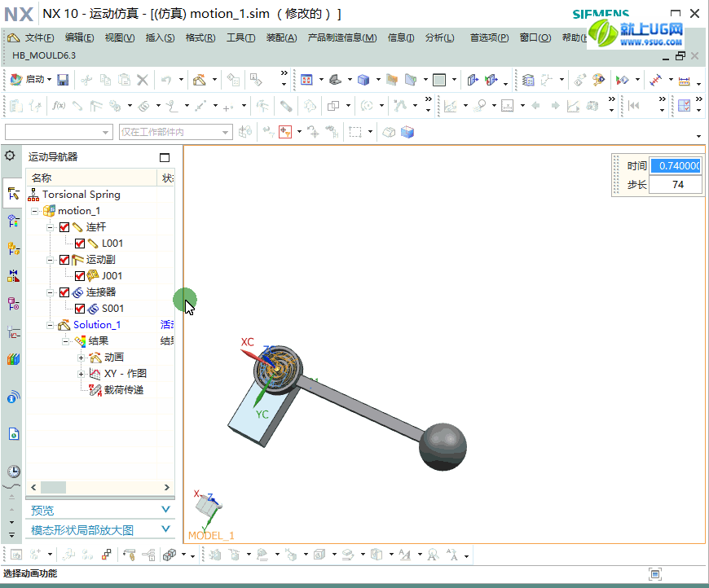
Task: Uncheck the L001 link checkbox
Action: pos(80,244)
